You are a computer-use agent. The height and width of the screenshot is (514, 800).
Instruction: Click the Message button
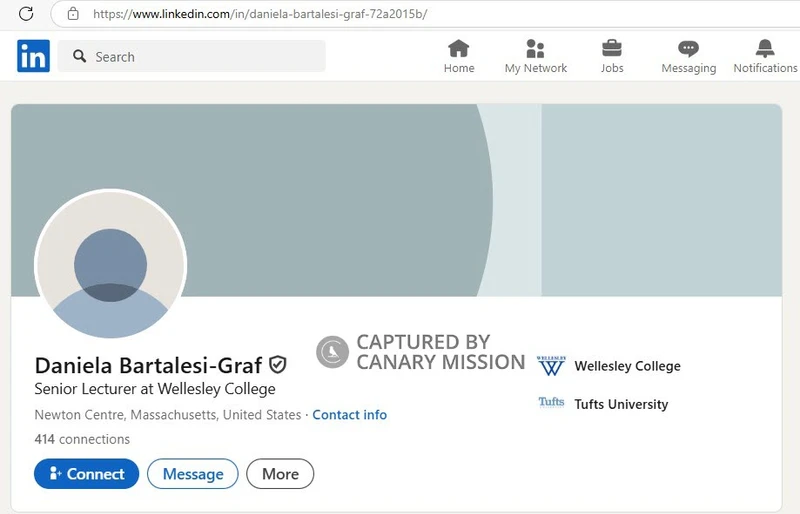click(x=193, y=474)
